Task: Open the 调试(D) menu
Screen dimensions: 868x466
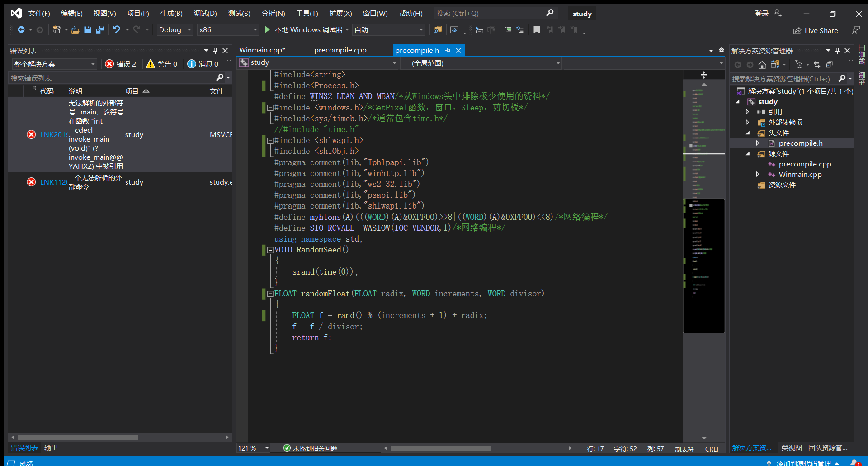Action: pyautogui.click(x=205, y=14)
